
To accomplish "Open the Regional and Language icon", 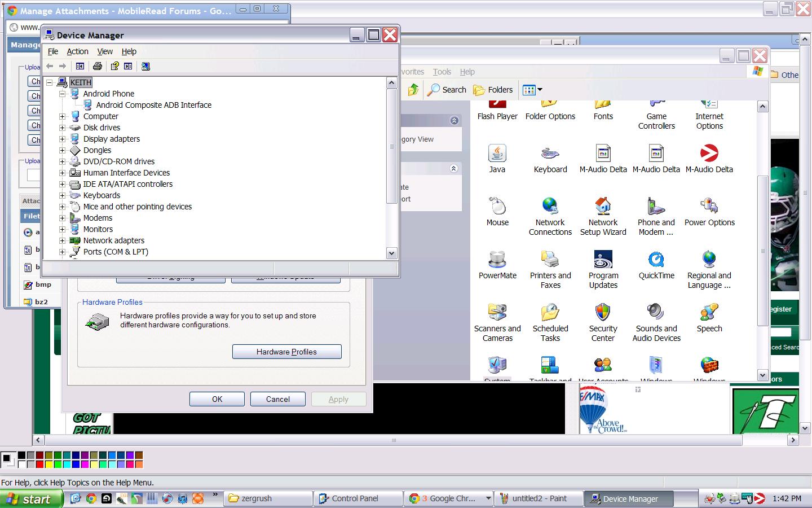I will coord(709,269).
